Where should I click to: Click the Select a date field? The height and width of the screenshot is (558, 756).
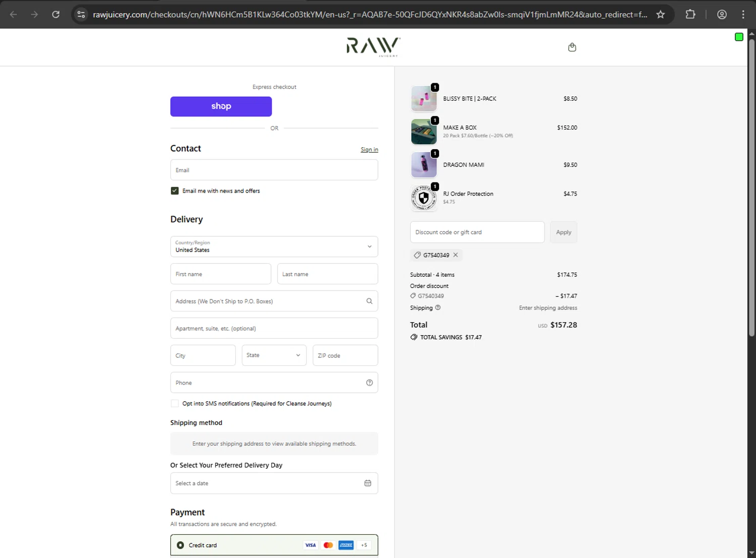point(274,483)
